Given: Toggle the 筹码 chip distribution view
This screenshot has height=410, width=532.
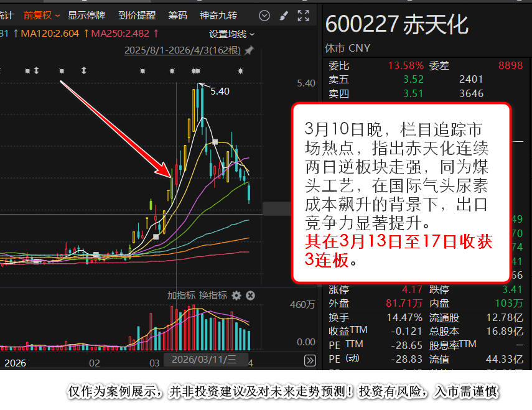Looking at the screenshot, I should (x=177, y=16).
